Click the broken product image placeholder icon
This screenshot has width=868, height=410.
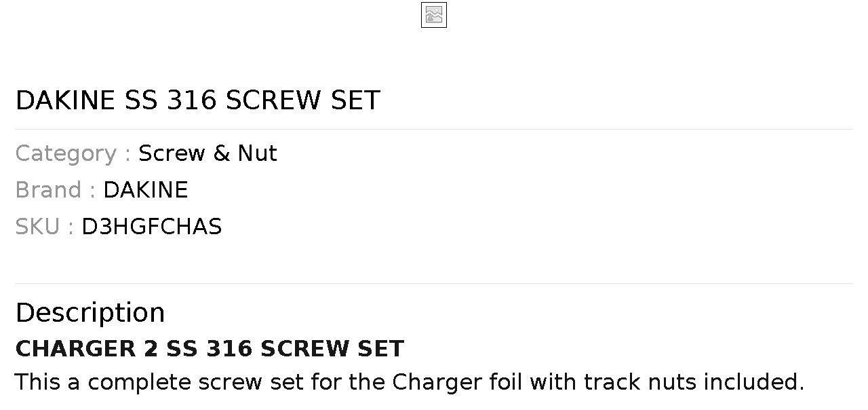point(434,15)
